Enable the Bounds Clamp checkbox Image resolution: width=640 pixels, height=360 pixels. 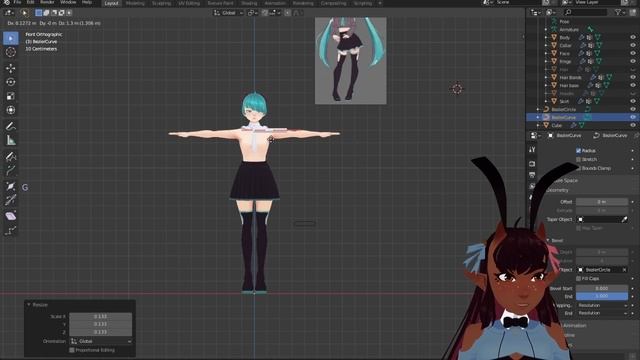[578, 168]
